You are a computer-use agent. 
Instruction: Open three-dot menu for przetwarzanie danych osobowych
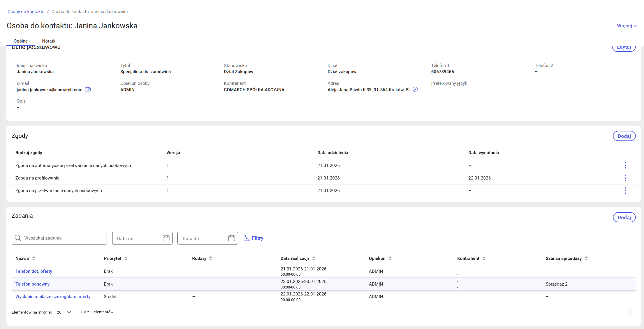click(x=625, y=191)
